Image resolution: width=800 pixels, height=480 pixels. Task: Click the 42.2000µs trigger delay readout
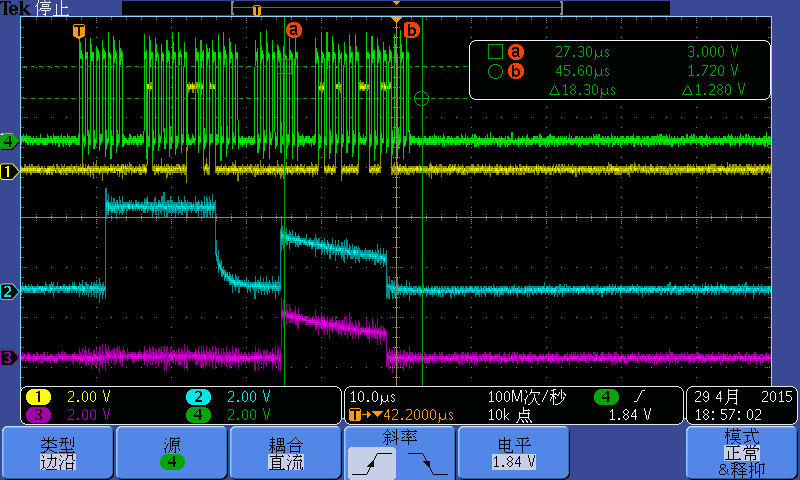click(418, 415)
